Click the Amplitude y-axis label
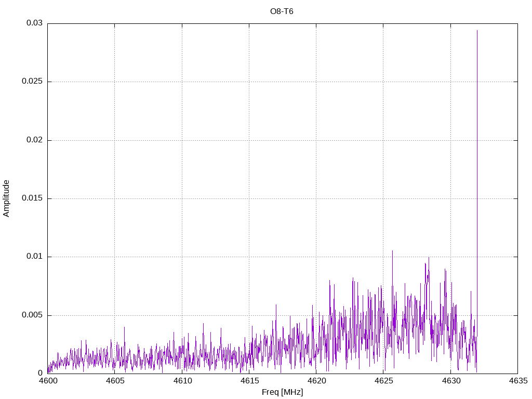 6,198
